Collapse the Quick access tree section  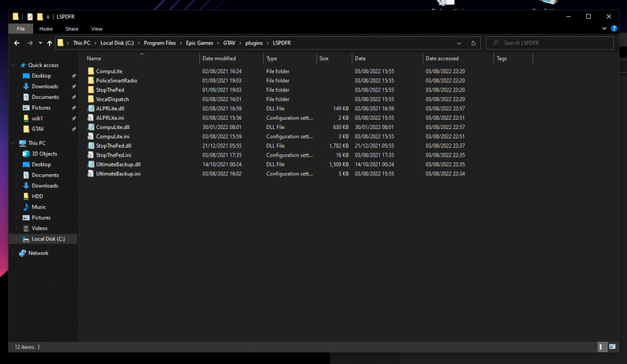(x=13, y=65)
